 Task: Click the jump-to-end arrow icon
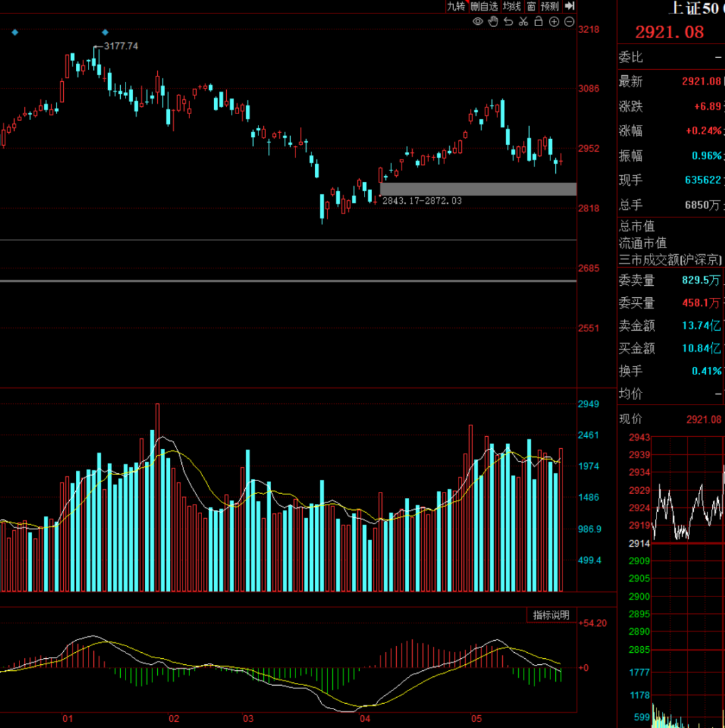tap(570, 6)
